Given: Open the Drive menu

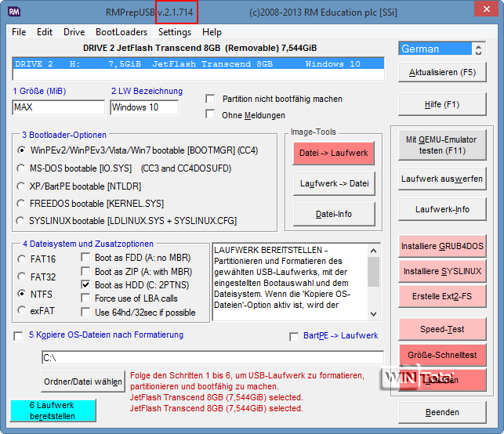Looking at the screenshot, I should (74, 32).
